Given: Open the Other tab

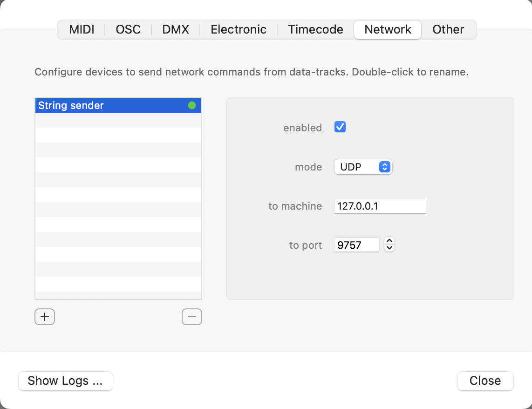Looking at the screenshot, I should point(448,30).
